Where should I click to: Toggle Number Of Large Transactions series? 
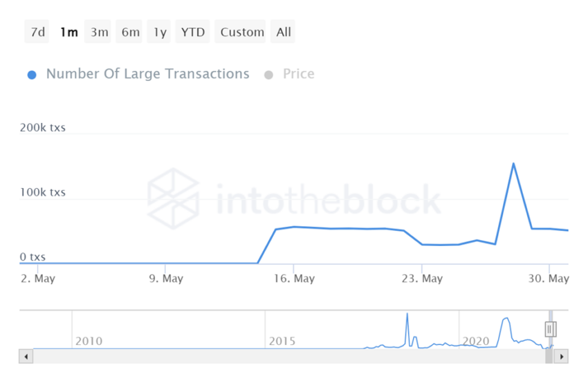click(x=138, y=74)
